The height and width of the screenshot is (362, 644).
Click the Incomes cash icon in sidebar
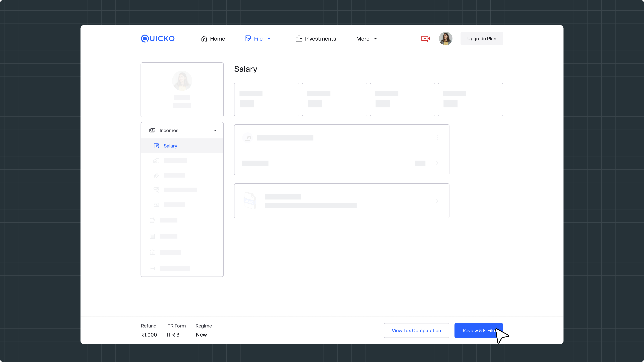click(152, 130)
